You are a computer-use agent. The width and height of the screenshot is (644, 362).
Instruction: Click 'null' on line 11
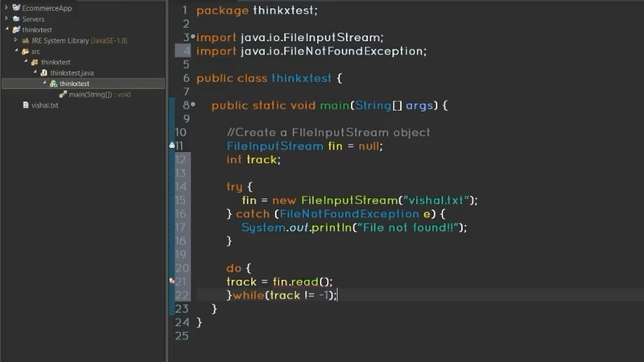369,146
